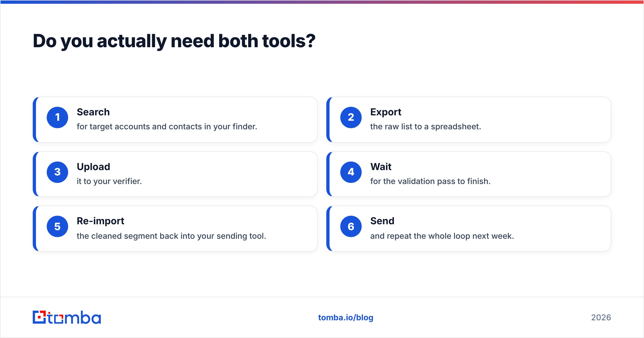Select the "Wait" step title

(x=381, y=167)
